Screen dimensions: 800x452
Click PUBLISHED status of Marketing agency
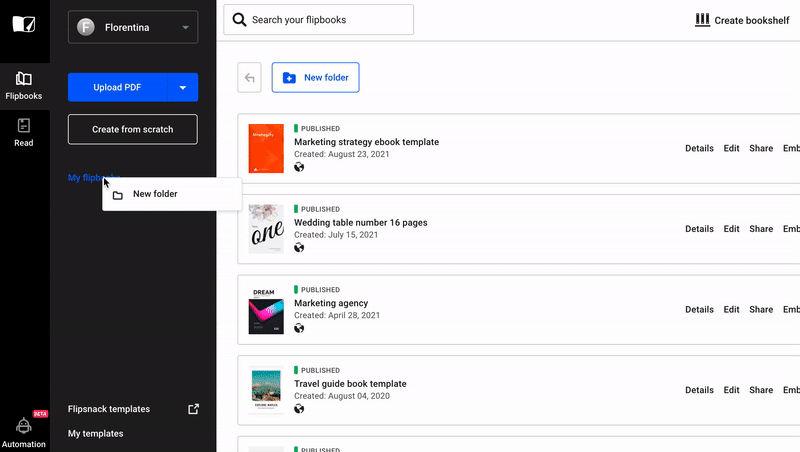click(317, 290)
